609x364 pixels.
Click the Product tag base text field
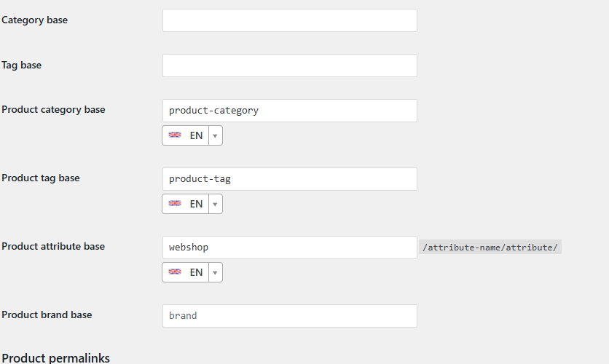[x=290, y=179]
